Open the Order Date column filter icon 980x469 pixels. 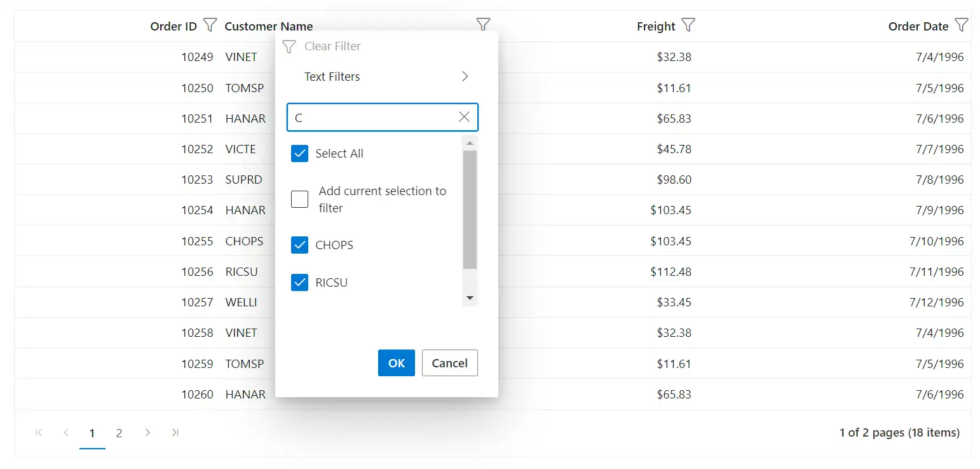click(963, 25)
